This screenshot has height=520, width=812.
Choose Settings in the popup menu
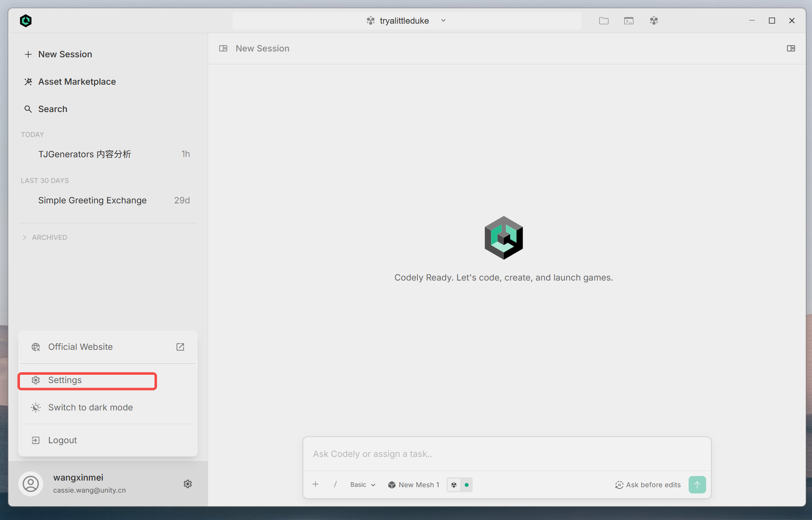point(108,380)
